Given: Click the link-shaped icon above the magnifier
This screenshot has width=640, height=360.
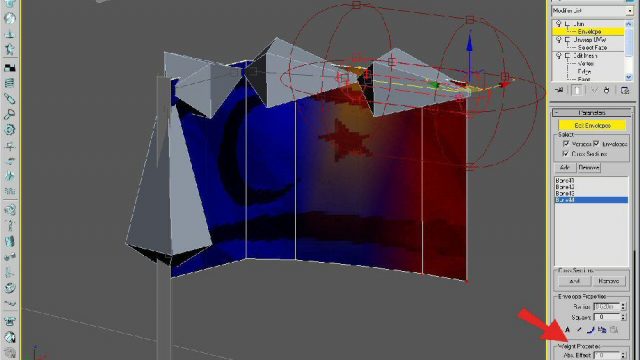Looking at the screenshot, I should click(x=10, y=99).
